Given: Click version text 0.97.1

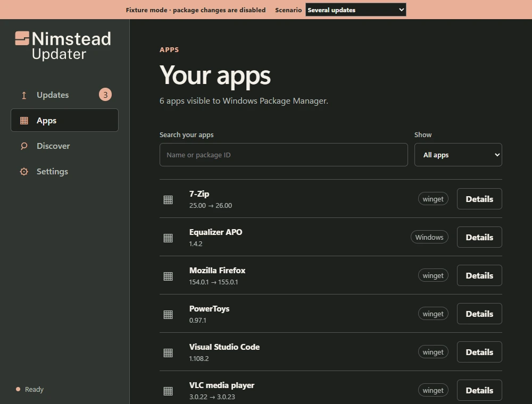Looking at the screenshot, I should [198, 321].
